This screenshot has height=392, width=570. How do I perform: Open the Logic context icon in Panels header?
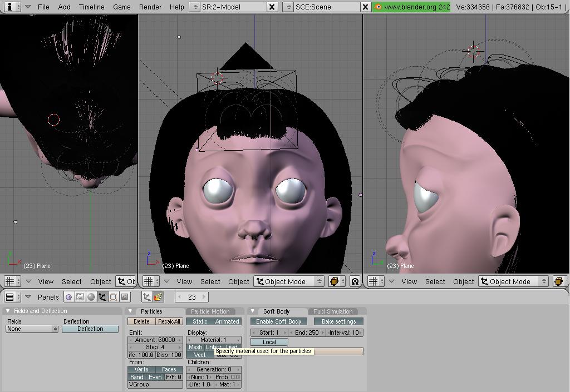(x=69, y=297)
